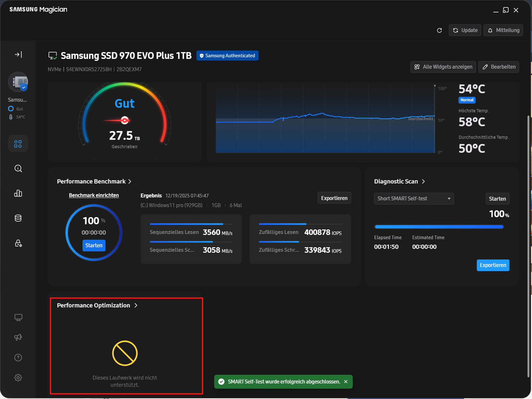Screen dimensions: 532x399
Task: Click the yellow unsupported-drive prohibition icon
Action: pyautogui.click(x=125, y=353)
